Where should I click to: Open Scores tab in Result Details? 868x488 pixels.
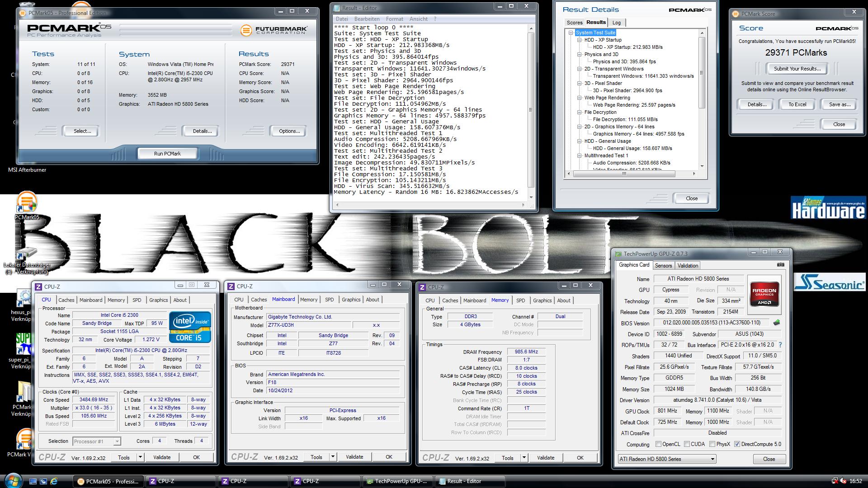(x=575, y=23)
